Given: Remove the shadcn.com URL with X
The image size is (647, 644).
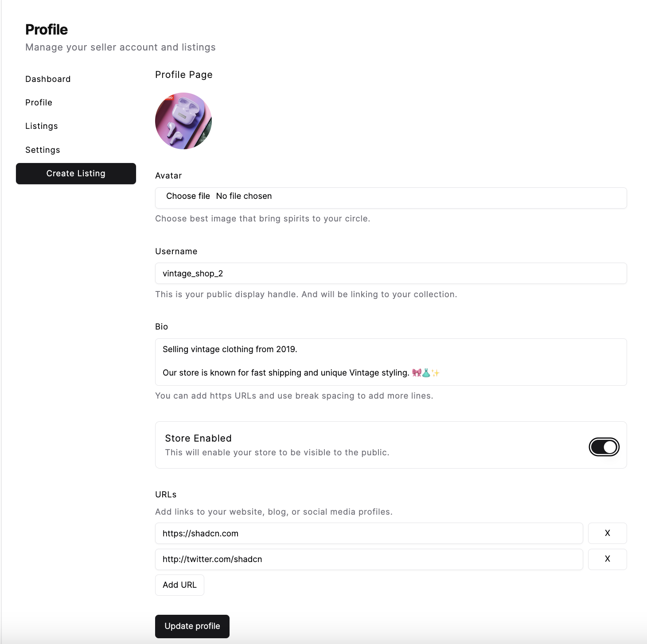Looking at the screenshot, I should pyautogui.click(x=607, y=533).
